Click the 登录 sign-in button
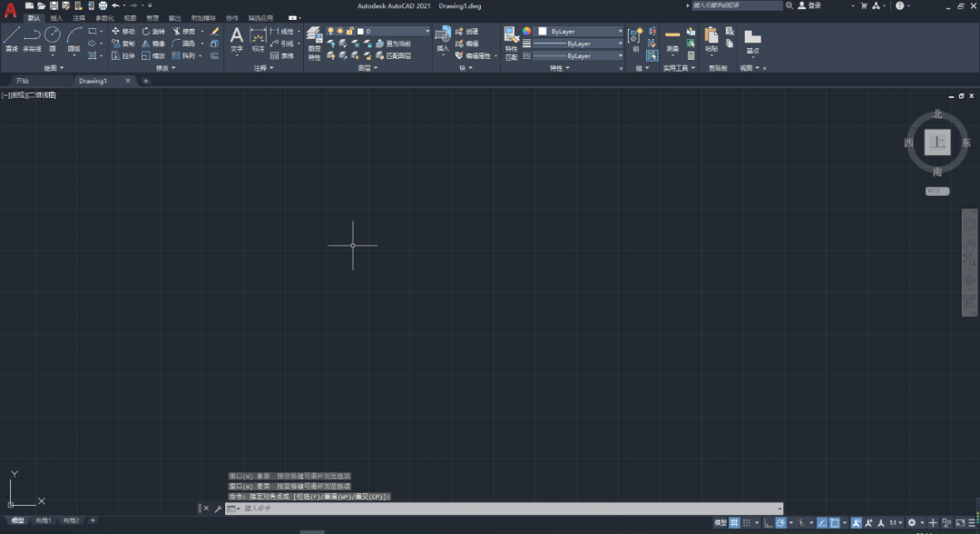The image size is (980, 534). [814, 5]
